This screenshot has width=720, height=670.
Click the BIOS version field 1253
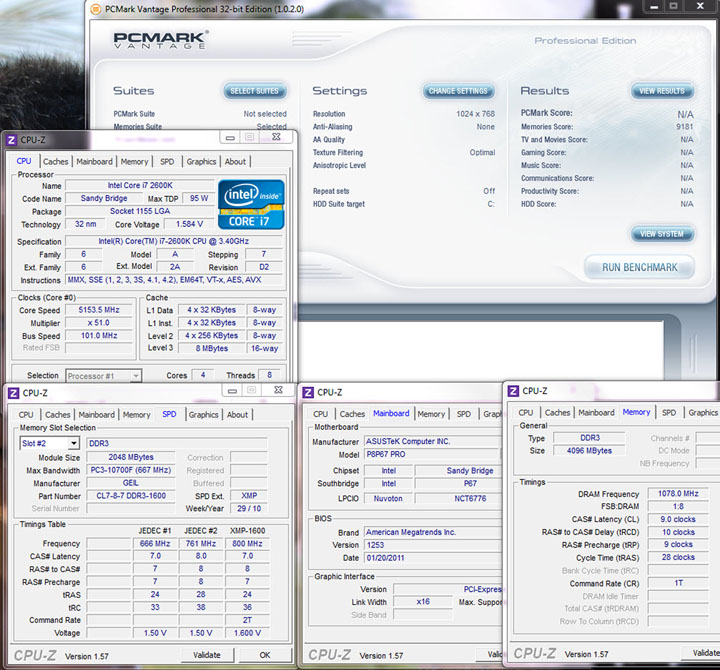pos(433,545)
